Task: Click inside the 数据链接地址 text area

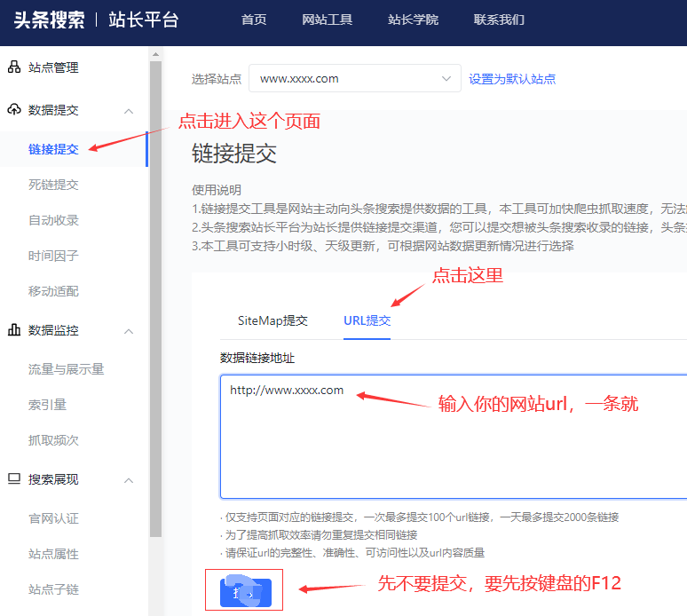Action: pos(454,437)
